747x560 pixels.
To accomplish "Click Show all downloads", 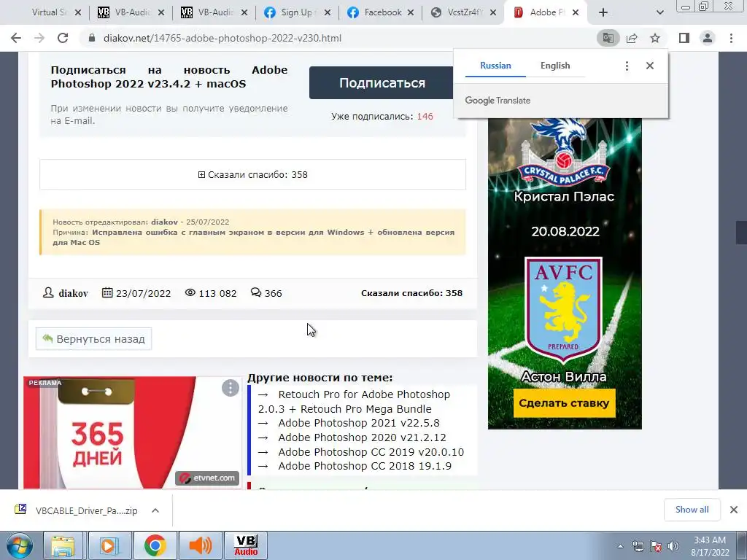I will coord(692,510).
